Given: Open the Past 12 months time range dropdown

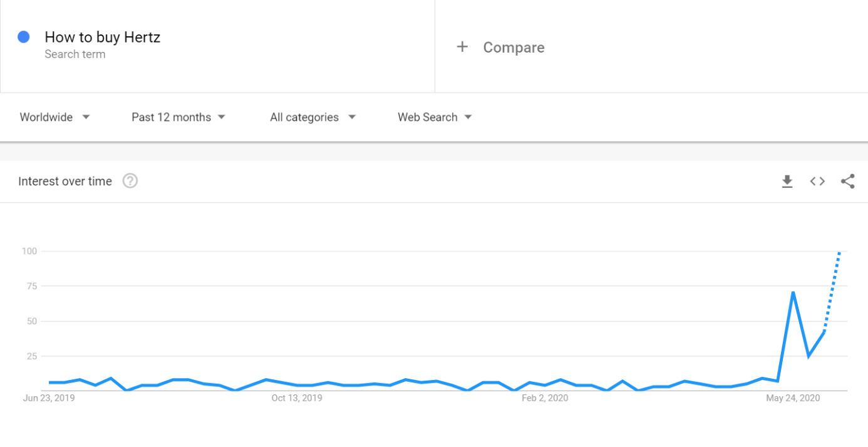Looking at the screenshot, I should click(x=178, y=117).
